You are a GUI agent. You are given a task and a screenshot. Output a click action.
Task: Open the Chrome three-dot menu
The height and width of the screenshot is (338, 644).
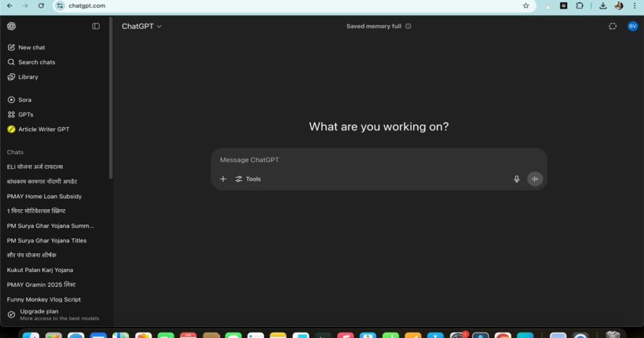click(x=635, y=6)
